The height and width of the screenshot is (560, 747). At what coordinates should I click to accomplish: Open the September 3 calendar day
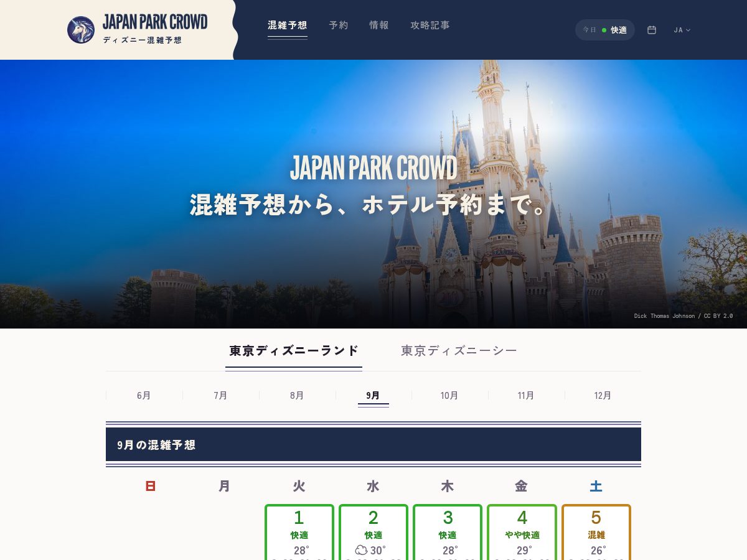click(448, 533)
